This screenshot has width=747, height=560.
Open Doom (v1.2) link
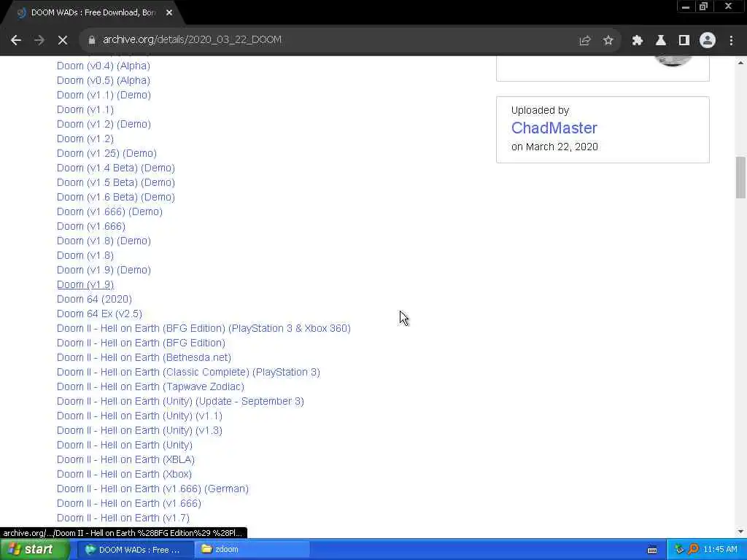(85, 139)
